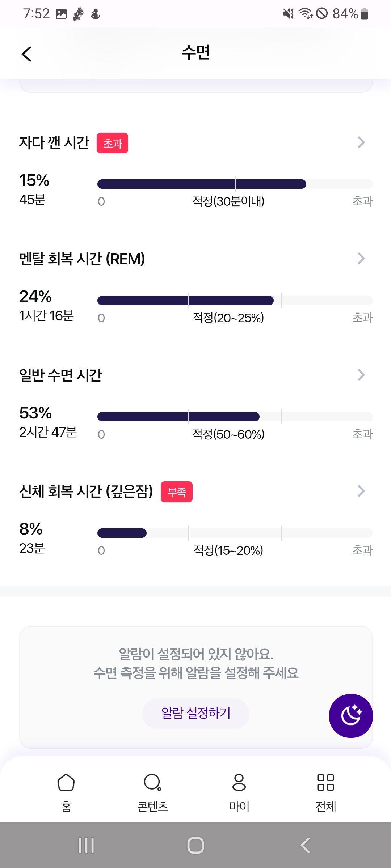Expand 일반 수면 시간 chevron

[x=361, y=375]
